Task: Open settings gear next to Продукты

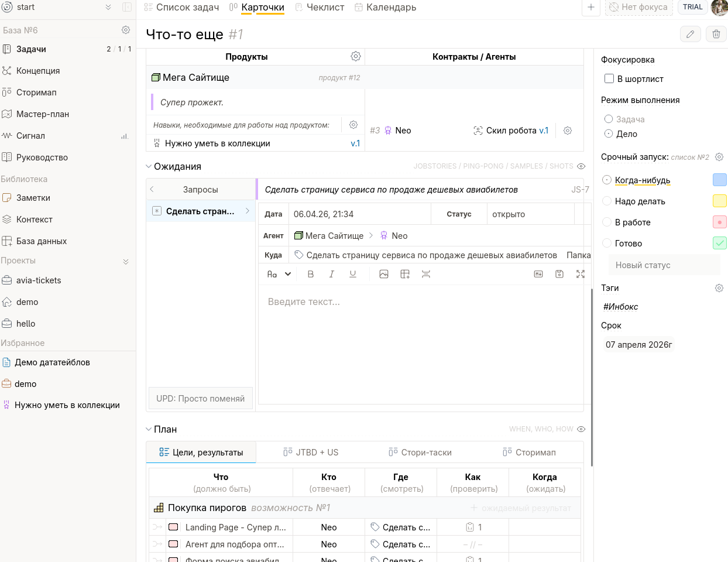Action: pos(355,56)
